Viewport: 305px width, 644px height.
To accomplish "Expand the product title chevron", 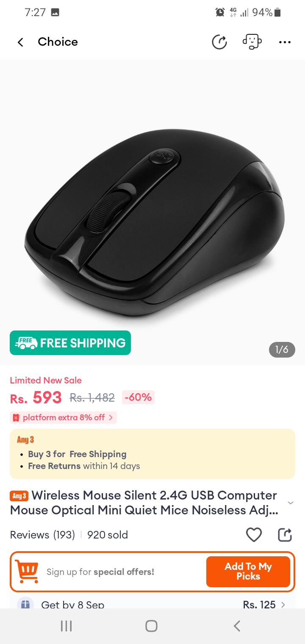I will point(291,503).
